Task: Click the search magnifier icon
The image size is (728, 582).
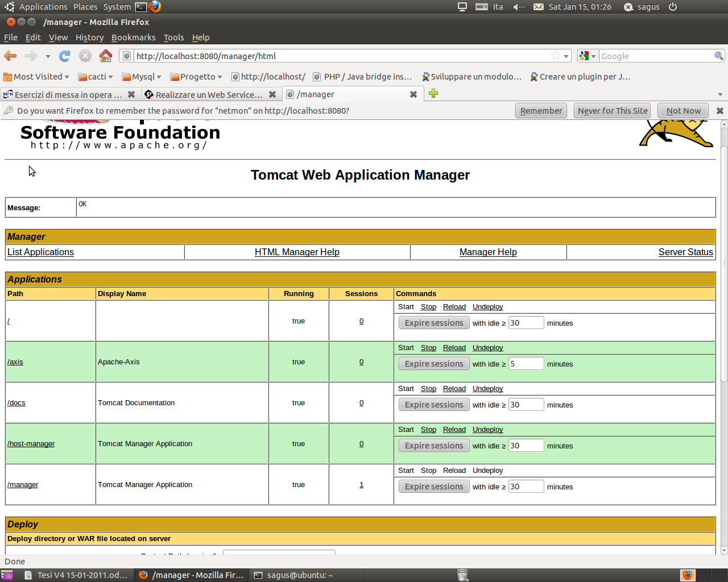Action: pyautogui.click(x=719, y=56)
